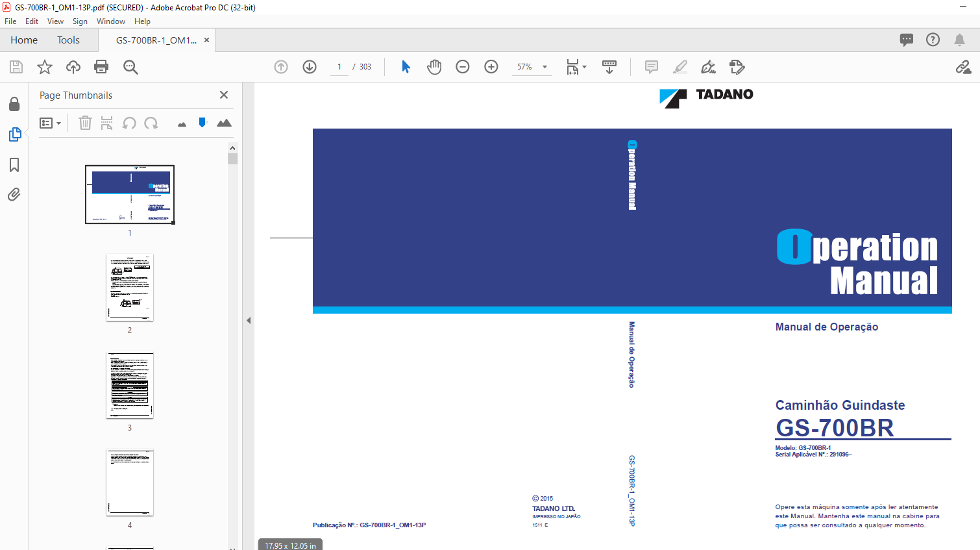The image size is (980, 550).
Task: Collapse navigation pane with left arrow
Action: point(249,320)
